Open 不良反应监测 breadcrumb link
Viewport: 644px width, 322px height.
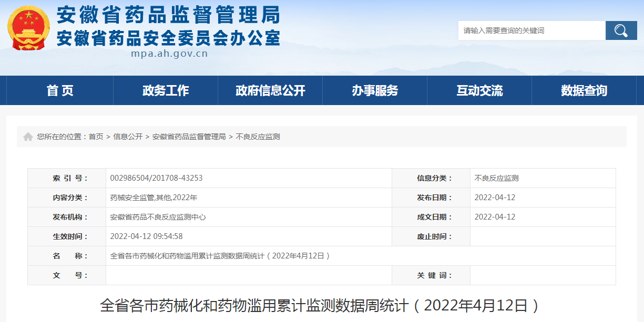pos(258,137)
